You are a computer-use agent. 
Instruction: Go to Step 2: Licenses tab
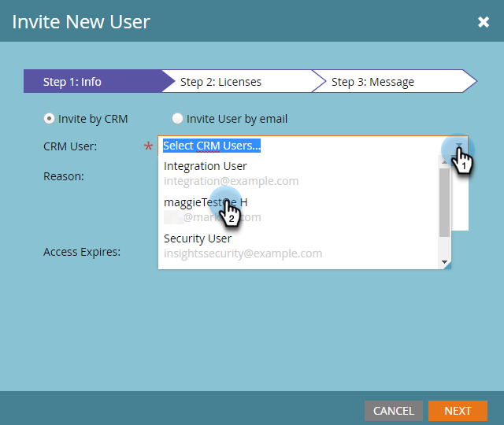(238, 82)
